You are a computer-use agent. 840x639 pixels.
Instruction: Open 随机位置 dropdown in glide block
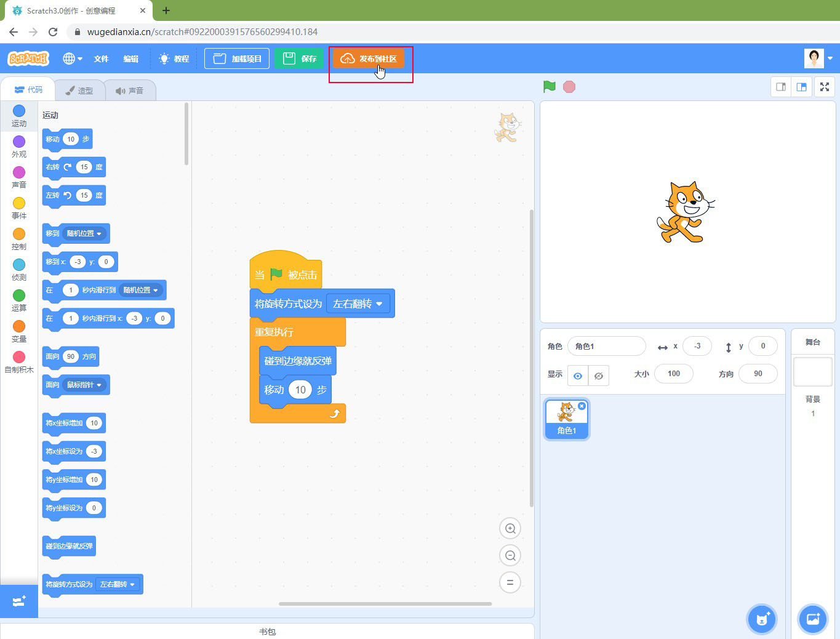point(141,290)
